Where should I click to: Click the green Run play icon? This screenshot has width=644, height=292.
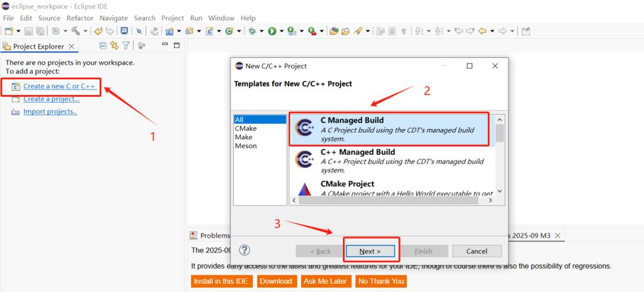click(272, 31)
